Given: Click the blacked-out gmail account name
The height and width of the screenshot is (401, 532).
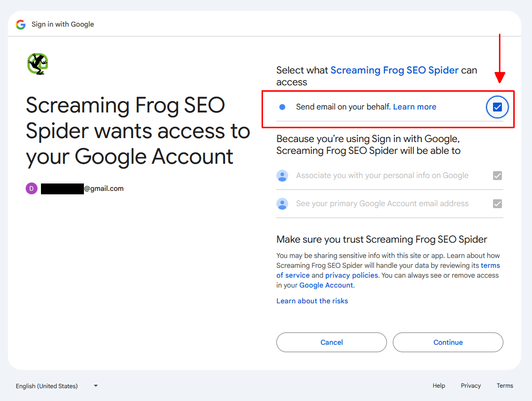Looking at the screenshot, I should [x=62, y=188].
